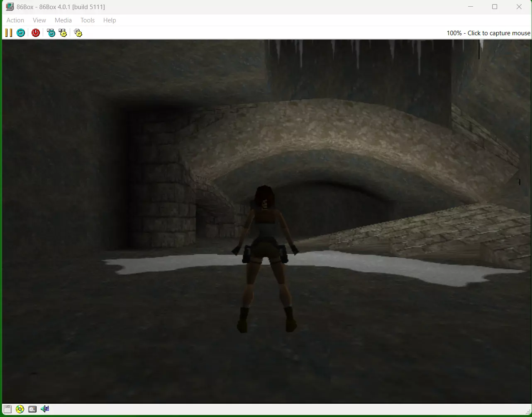Image resolution: width=532 pixels, height=417 pixels.
Task: Click the floppy drive status bar icon
Action: (7, 409)
